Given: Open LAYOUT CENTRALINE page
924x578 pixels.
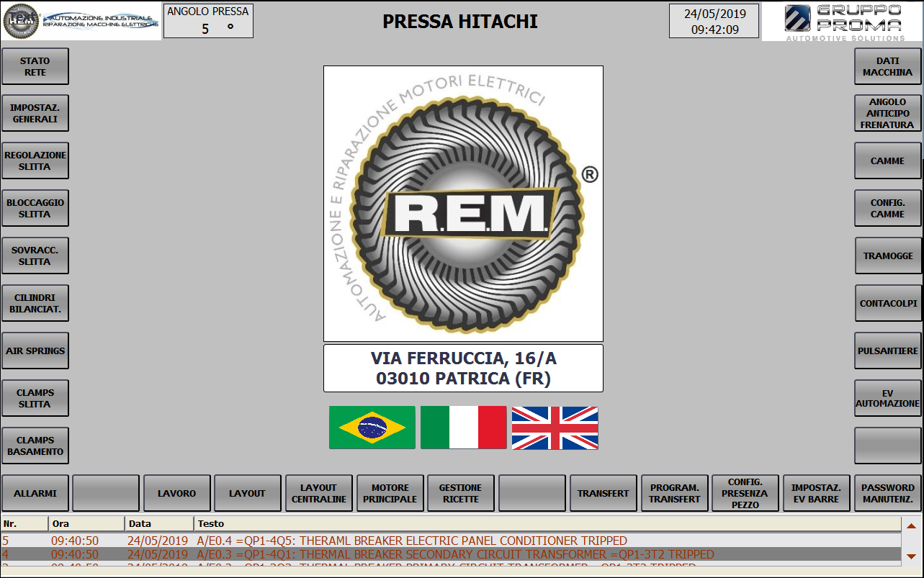Looking at the screenshot, I should coord(319,494).
